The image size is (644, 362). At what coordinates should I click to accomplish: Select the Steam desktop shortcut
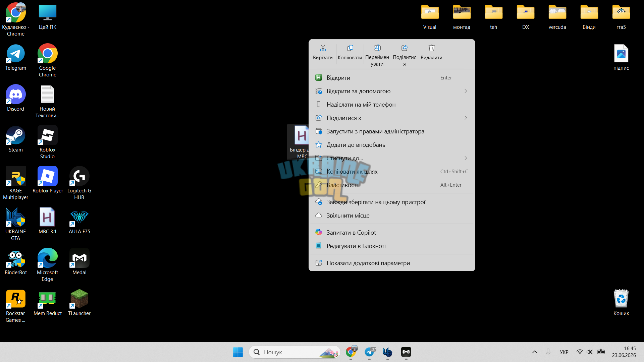[15, 139]
